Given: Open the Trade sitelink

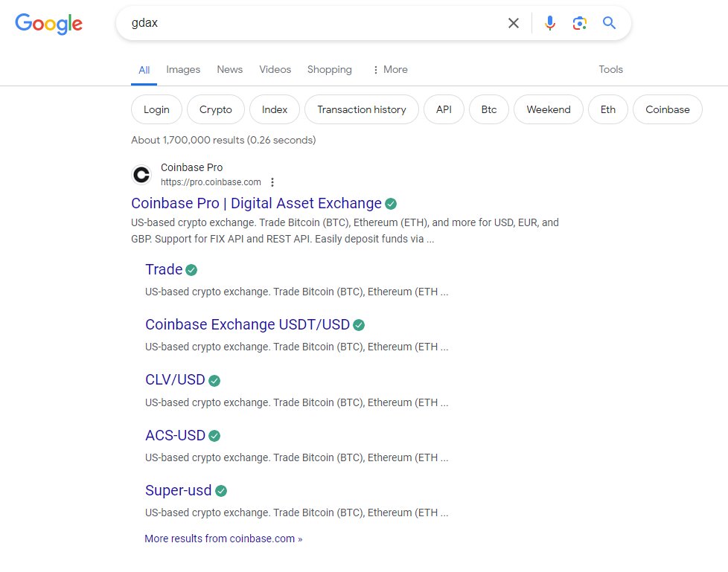Looking at the screenshot, I should (164, 269).
